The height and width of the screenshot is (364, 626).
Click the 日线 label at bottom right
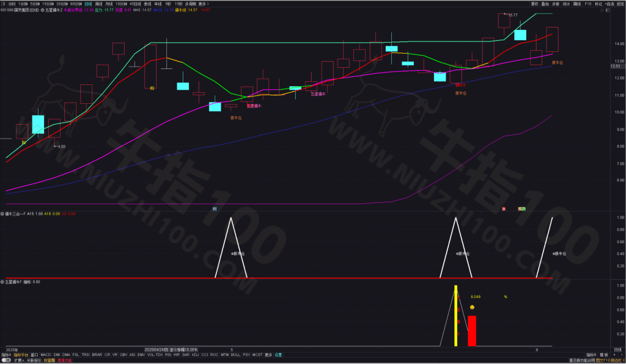coord(617,349)
